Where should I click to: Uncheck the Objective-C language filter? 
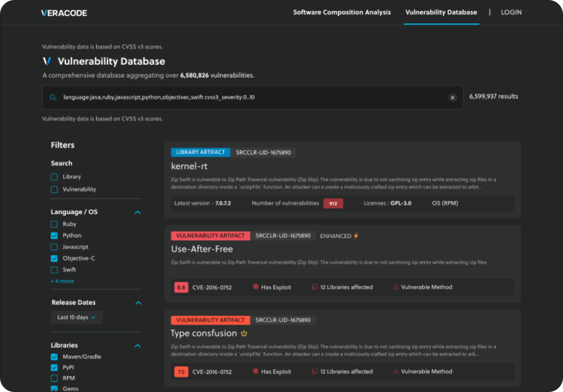point(54,258)
